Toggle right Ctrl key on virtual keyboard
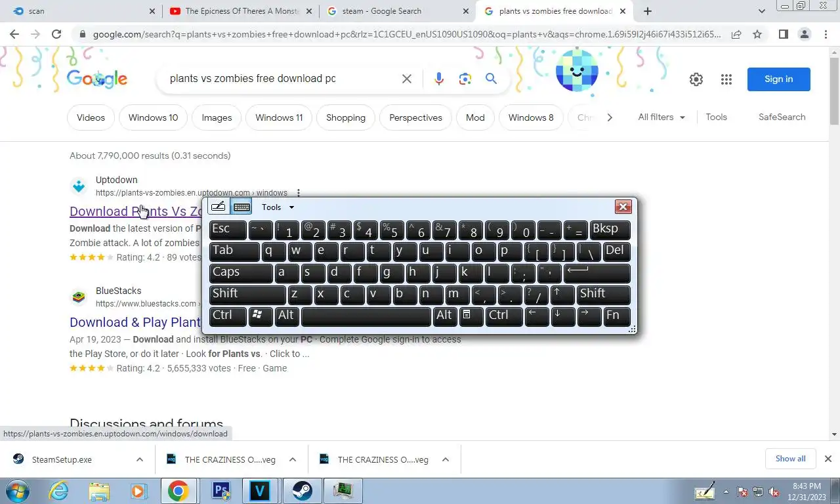This screenshot has width=840, height=504. click(504, 316)
